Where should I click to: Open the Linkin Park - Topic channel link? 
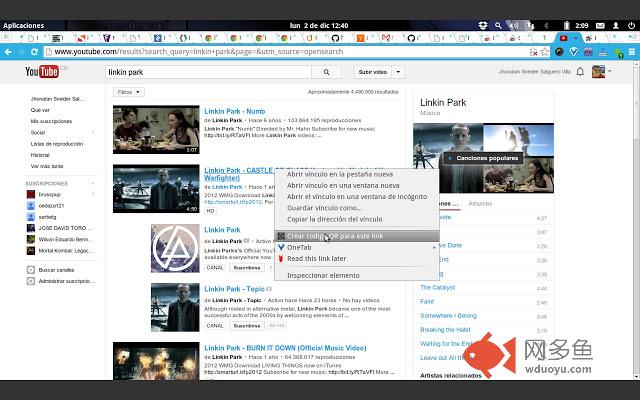(234, 289)
